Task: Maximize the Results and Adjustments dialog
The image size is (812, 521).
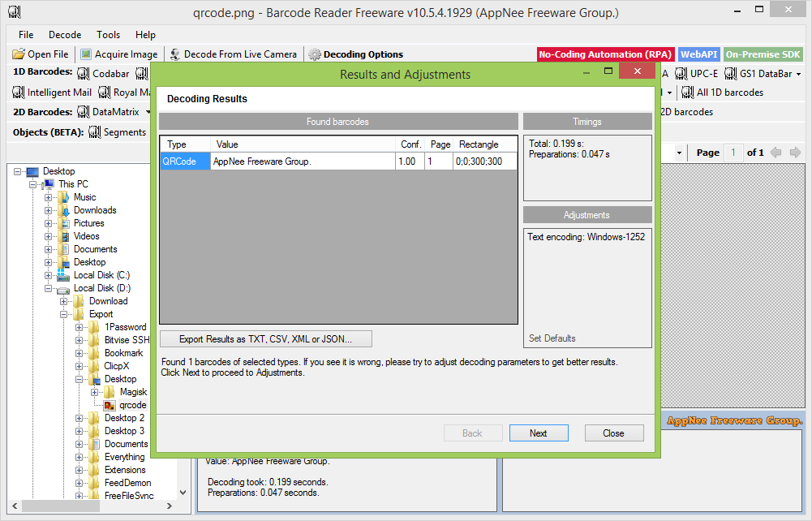Action: point(608,71)
